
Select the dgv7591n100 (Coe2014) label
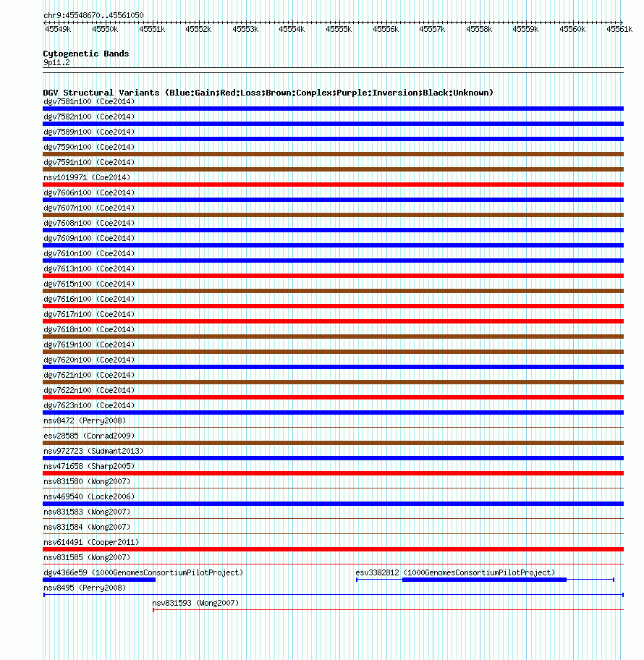89,162
